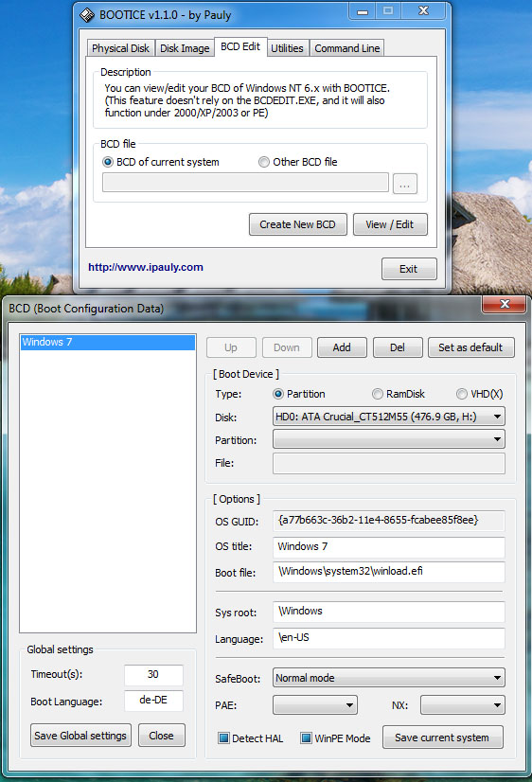The width and height of the screenshot is (532, 782).
Task: Enable the Detect HAL checkbox
Action: [223, 738]
